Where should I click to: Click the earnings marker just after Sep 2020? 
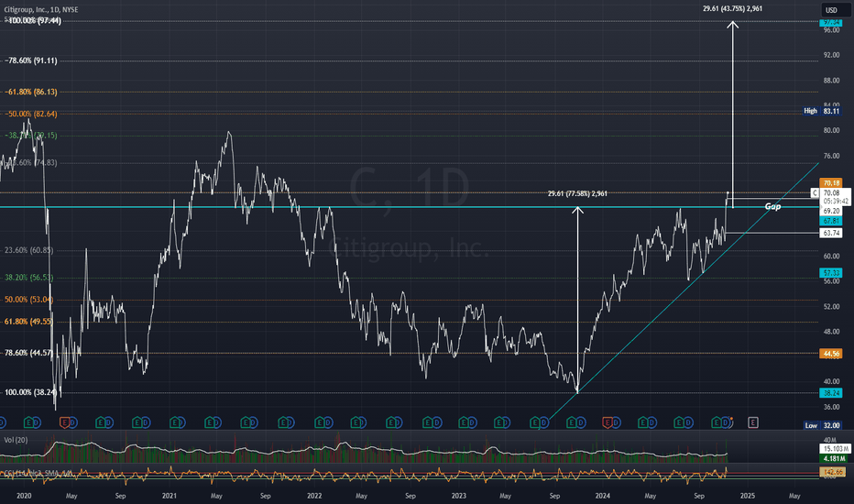click(x=137, y=422)
